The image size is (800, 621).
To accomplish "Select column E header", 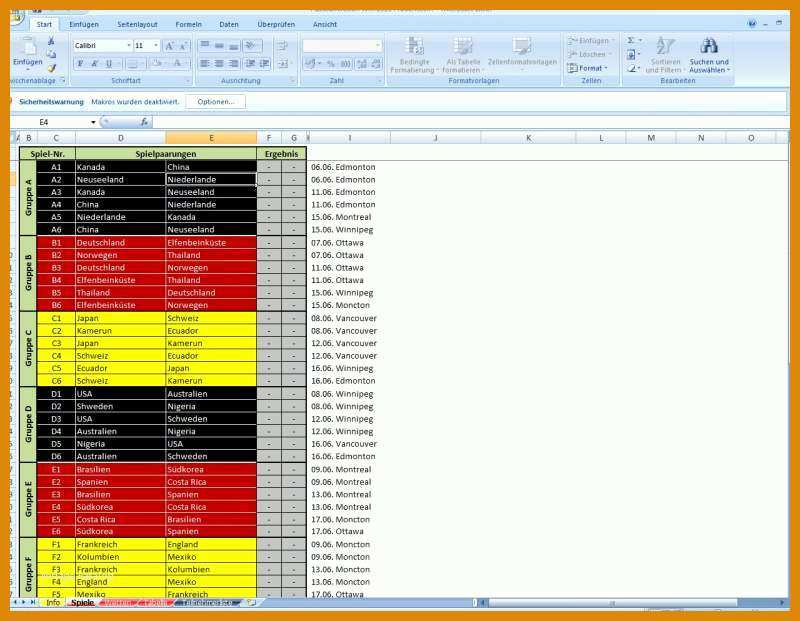I will tap(211, 138).
